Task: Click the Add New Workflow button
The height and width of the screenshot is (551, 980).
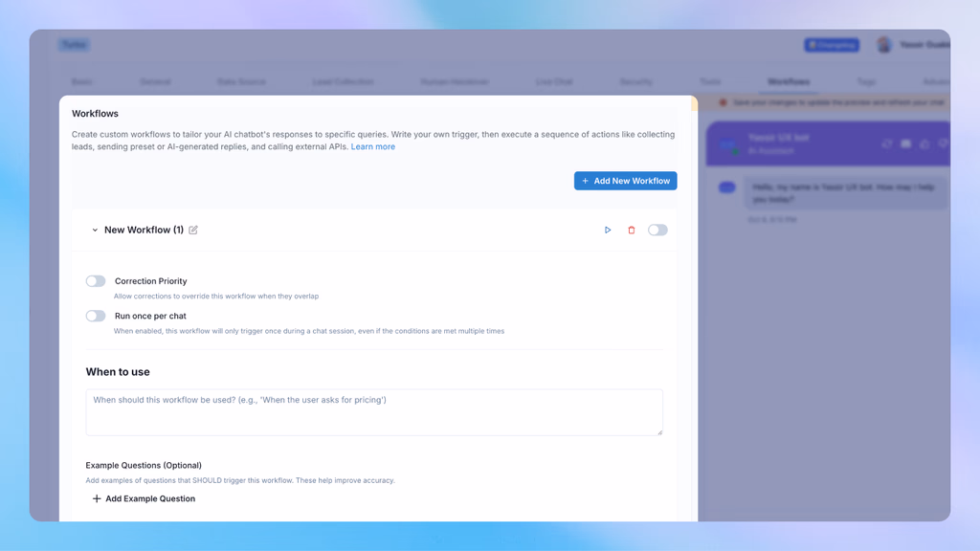Action: (625, 180)
